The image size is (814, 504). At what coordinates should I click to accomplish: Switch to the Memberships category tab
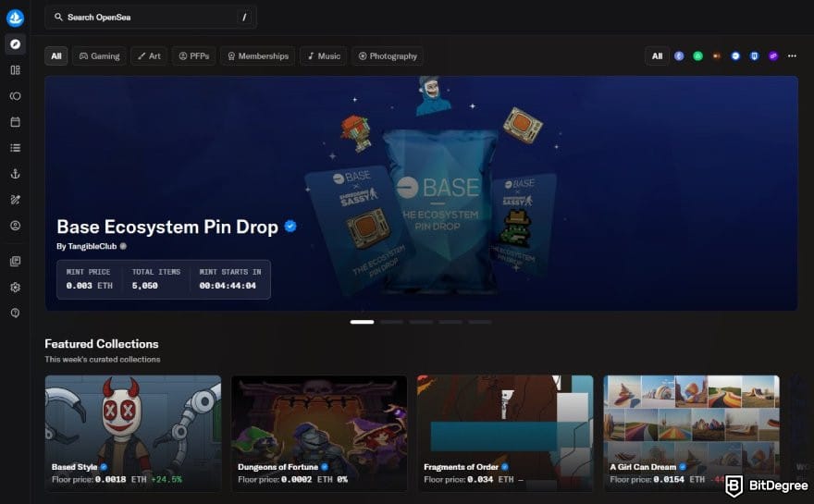[x=257, y=56]
